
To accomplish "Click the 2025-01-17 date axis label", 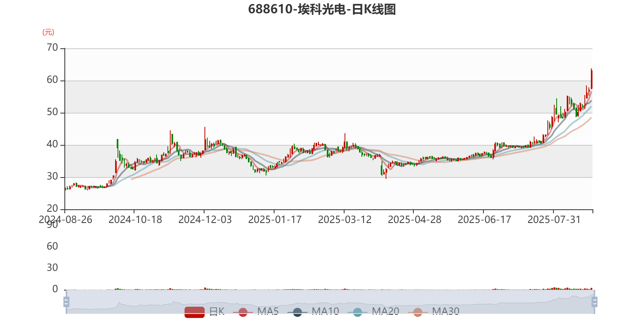I will tap(275, 220).
